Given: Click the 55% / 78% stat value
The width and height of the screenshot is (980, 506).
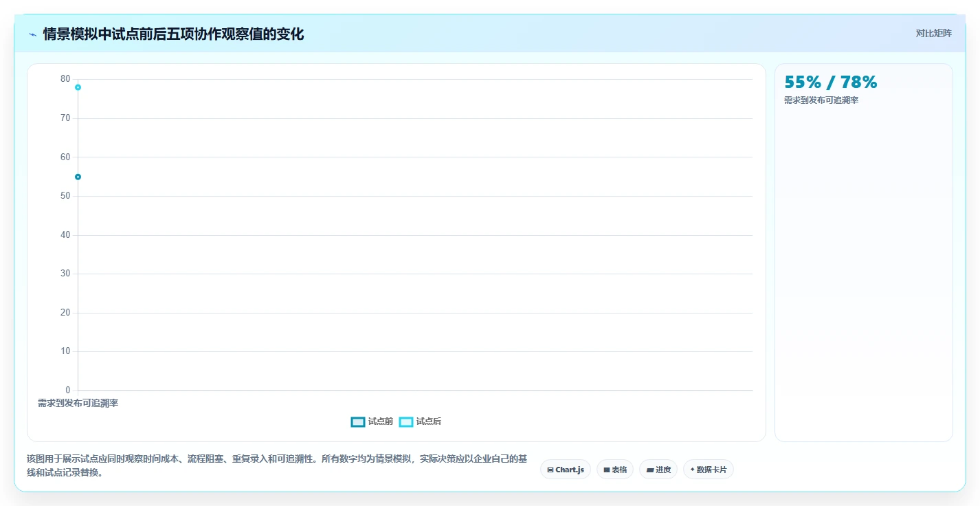Looking at the screenshot, I should click(x=831, y=82).
